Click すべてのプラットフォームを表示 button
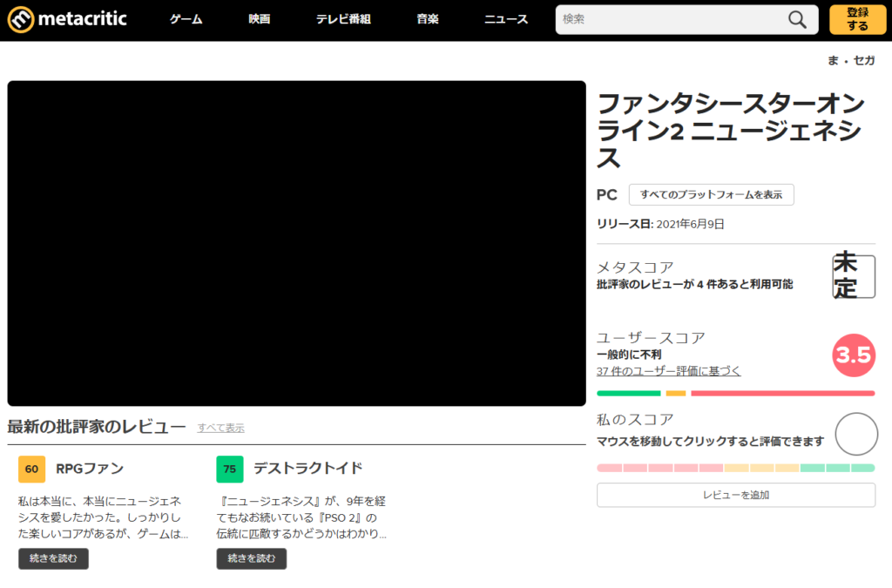 (x=711, y=194)
